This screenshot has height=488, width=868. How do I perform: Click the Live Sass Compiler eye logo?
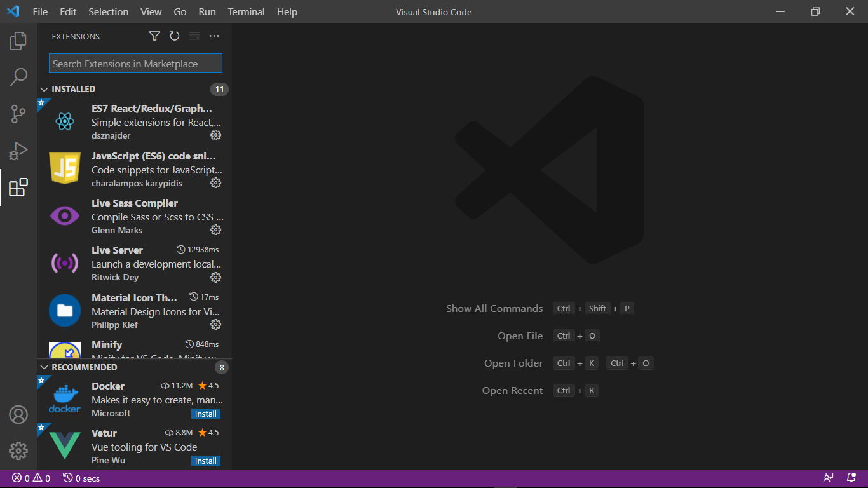coord(65,216)
